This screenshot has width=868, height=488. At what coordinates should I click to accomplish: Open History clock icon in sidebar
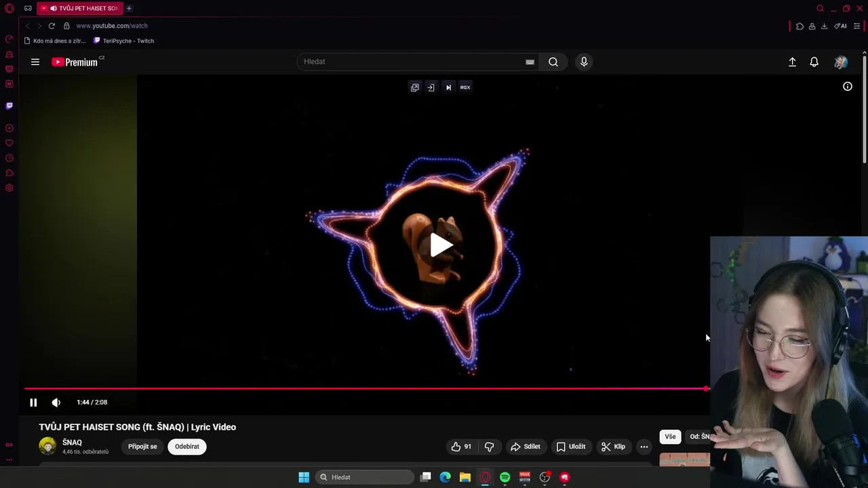9,158
